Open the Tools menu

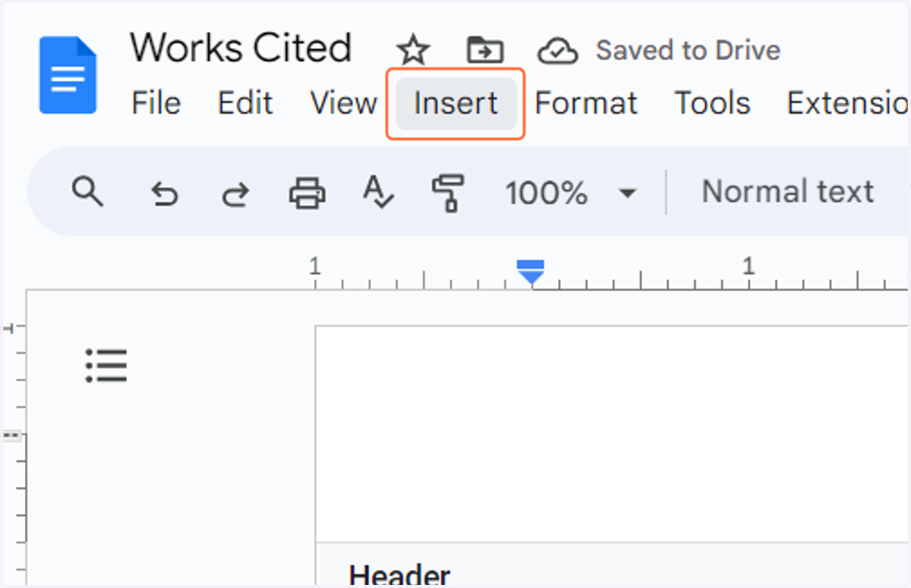tap(712, 102)
